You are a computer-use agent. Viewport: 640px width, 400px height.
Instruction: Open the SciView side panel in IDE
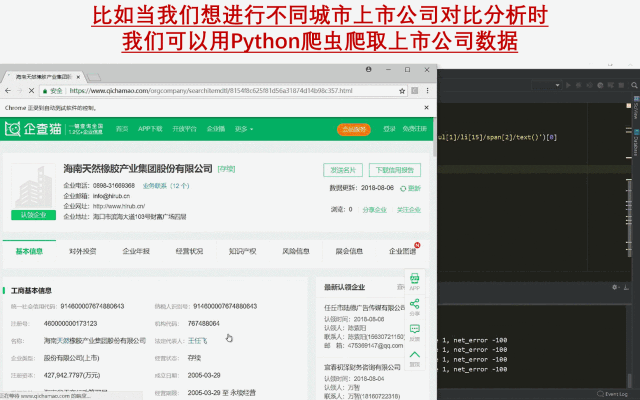click(x=636, y=108)
